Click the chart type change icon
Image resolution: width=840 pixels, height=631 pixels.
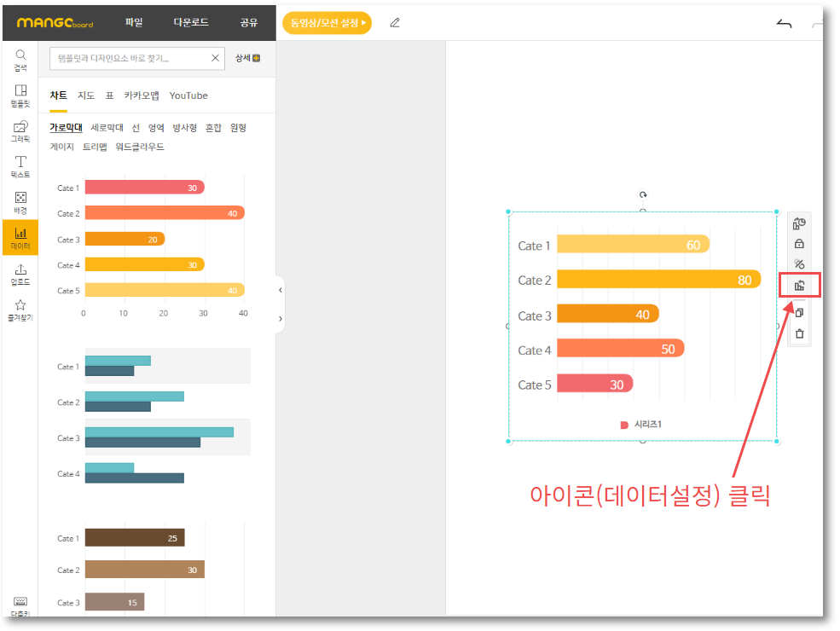[799, 223]
